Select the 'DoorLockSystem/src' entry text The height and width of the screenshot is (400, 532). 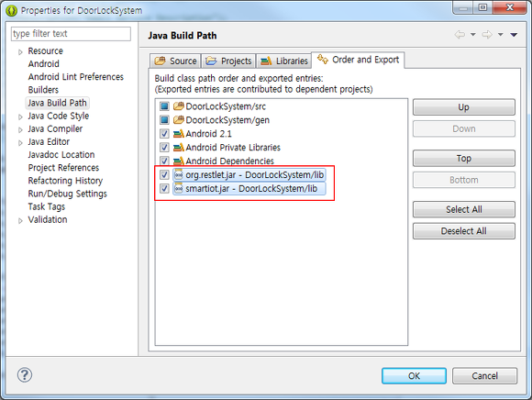click(226, 106)
